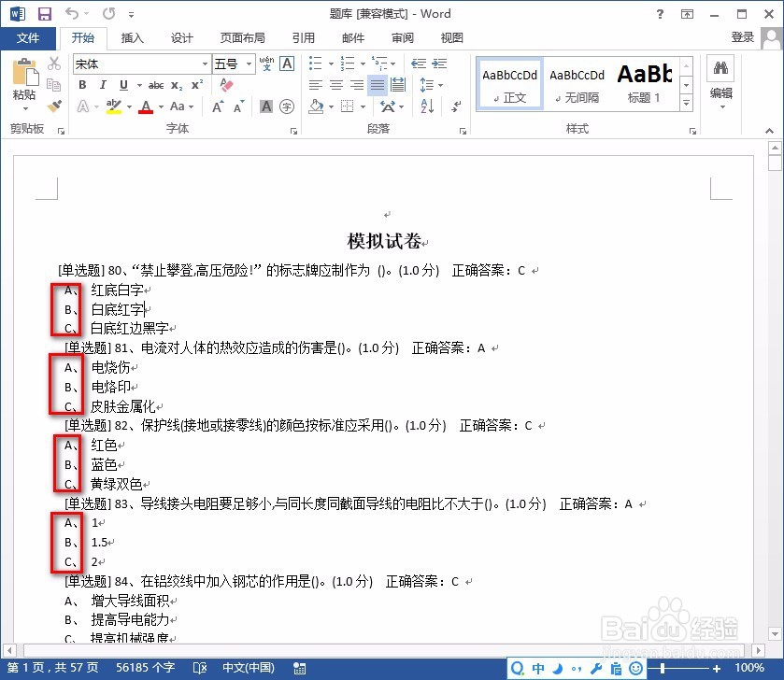Click the word count 56185 个字
Screen dimensions: 784x680
(x=146, y=668)
